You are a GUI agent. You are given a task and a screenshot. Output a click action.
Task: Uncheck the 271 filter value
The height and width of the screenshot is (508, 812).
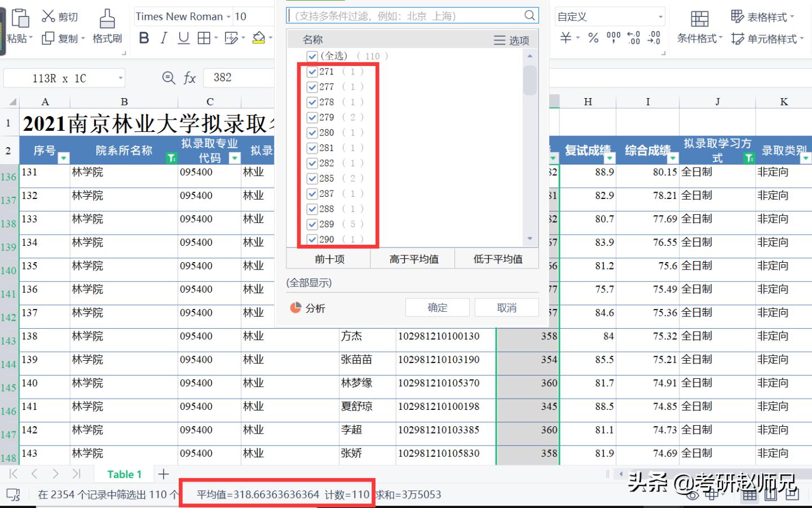(312, 72)
